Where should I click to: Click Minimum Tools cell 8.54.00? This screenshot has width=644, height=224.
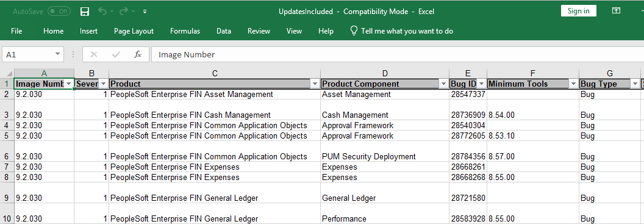click(x=533, y=110)
